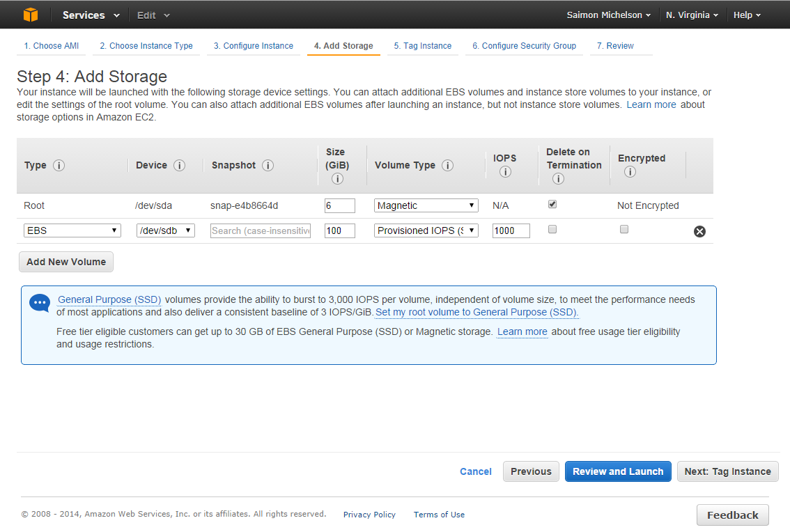Image resolution: width=790 pixels, height=532 pixels.
Task: Open the EBS type dropdown
Action: (x=72, y=230)
